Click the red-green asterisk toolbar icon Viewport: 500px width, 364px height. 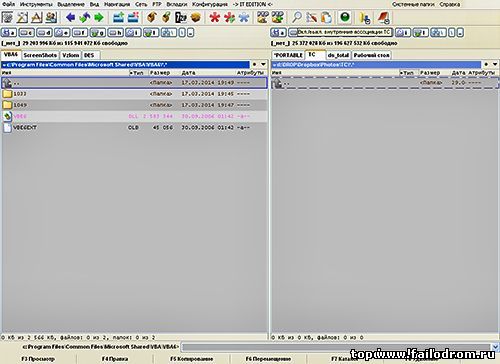[229, 17]
